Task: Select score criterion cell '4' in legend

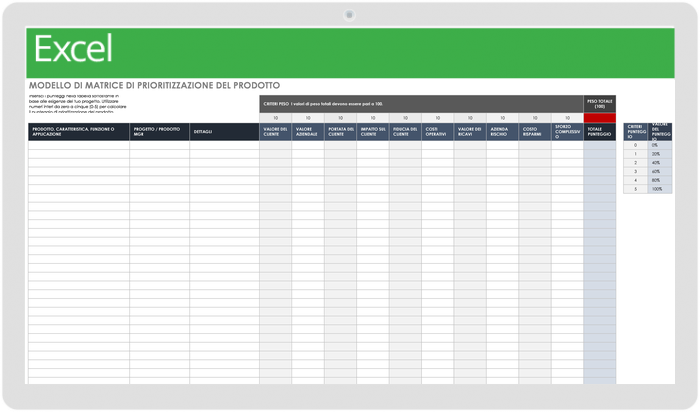Action: pyautogui.click(x=636, y=180)
